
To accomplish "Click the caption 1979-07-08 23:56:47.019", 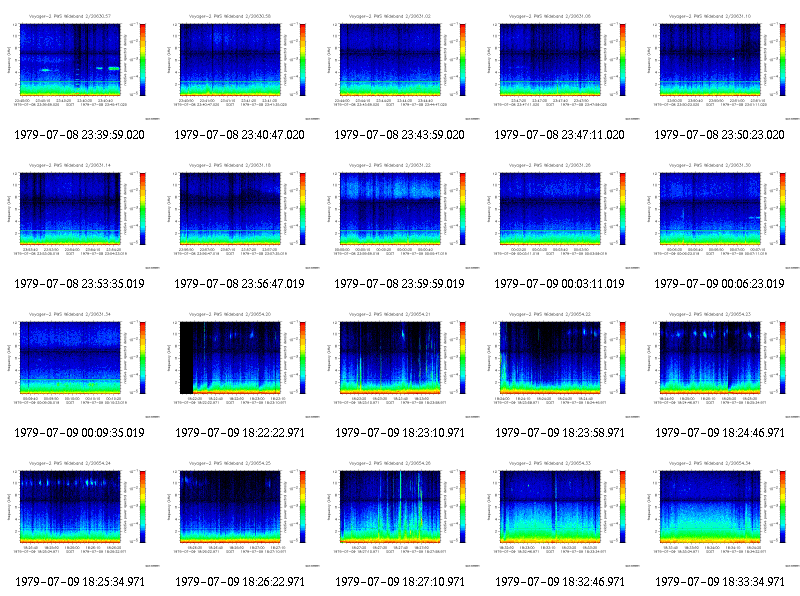I will (x=240, y=284).
